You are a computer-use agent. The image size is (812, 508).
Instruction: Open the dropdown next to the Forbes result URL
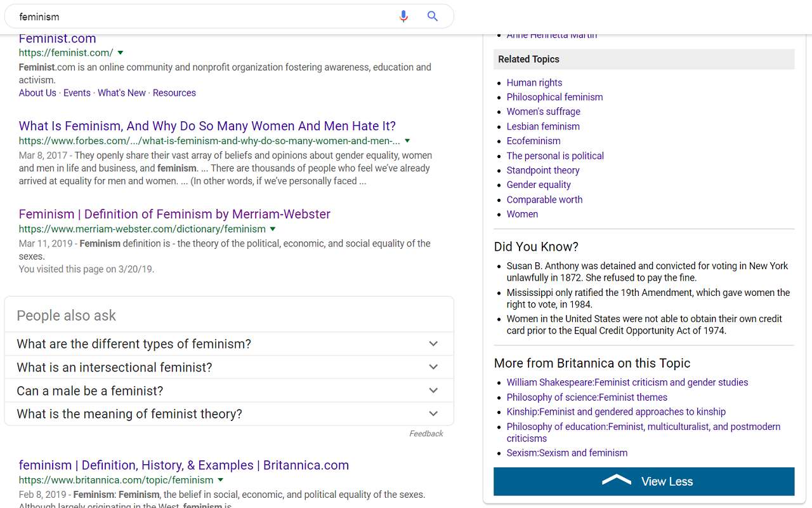tap(407, 141)
